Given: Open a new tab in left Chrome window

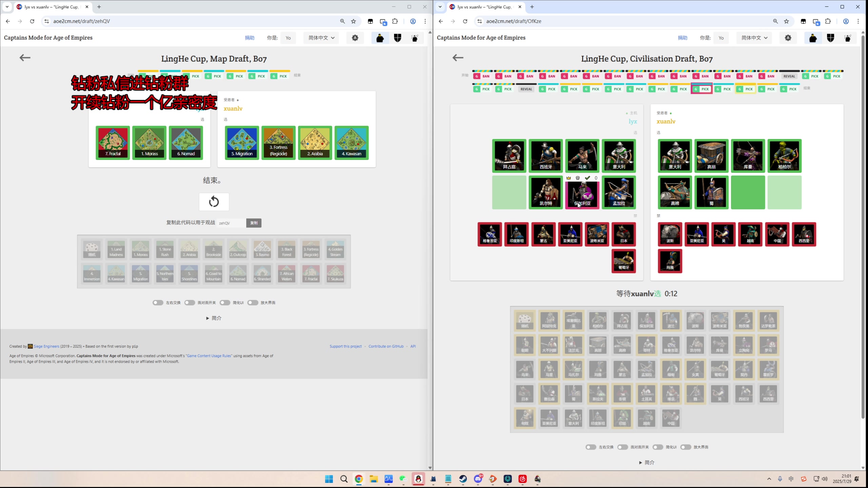Looking at the screenshot, I should (x=99, y=7).
